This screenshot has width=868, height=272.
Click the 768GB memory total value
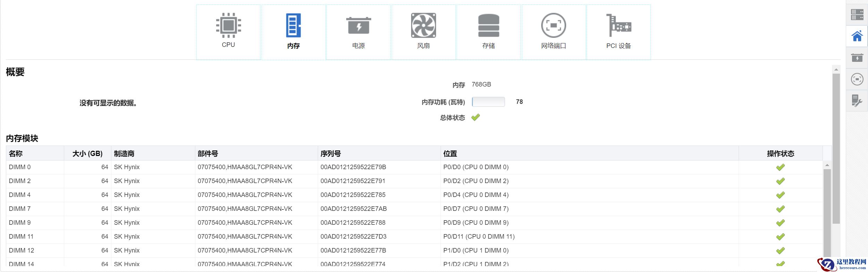tap(481, 84)
